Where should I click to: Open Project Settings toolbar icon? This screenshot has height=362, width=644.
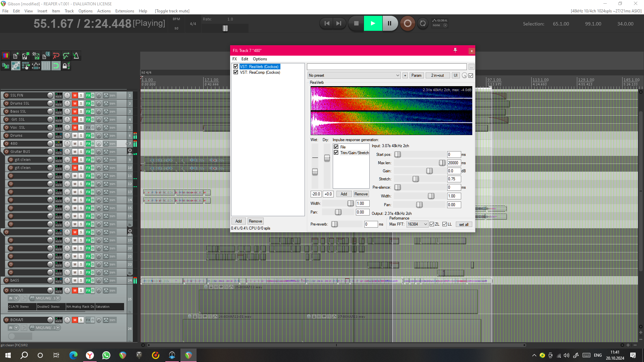pos(46,56)
